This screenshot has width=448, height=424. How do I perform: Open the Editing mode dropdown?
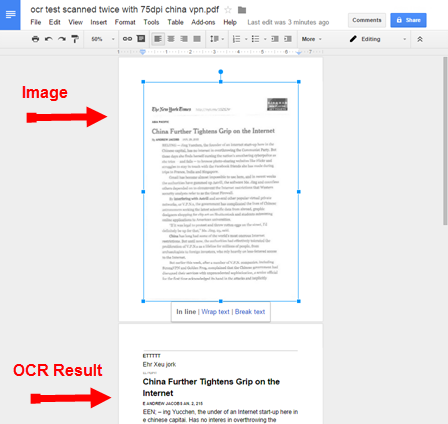tap(378, 39)
